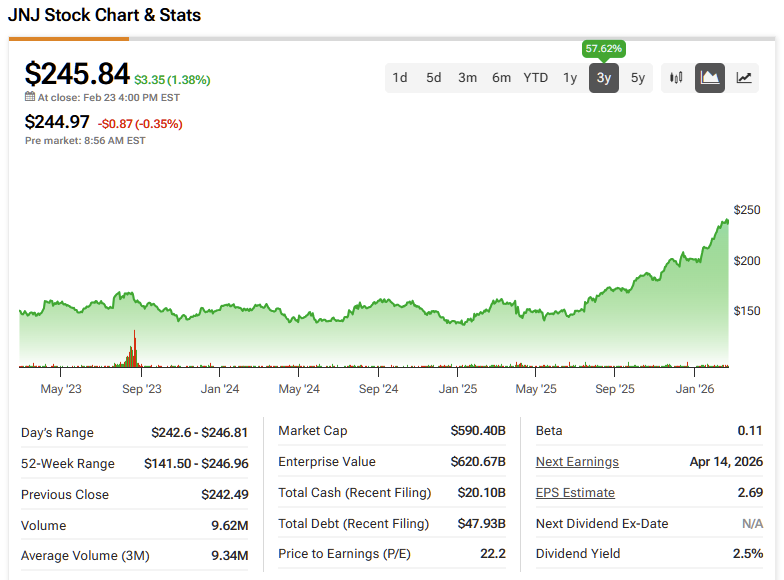Click the Dividend Yield label
Screen dimensions: 784x580
coord(578,554)
